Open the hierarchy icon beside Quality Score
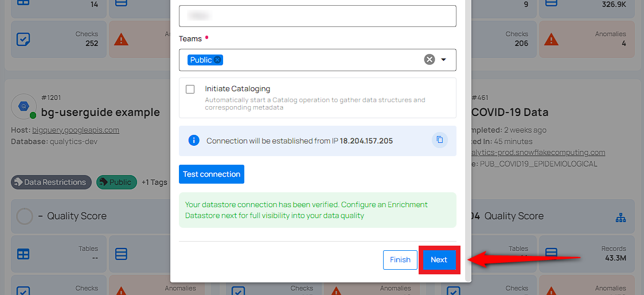 point(620,216)
